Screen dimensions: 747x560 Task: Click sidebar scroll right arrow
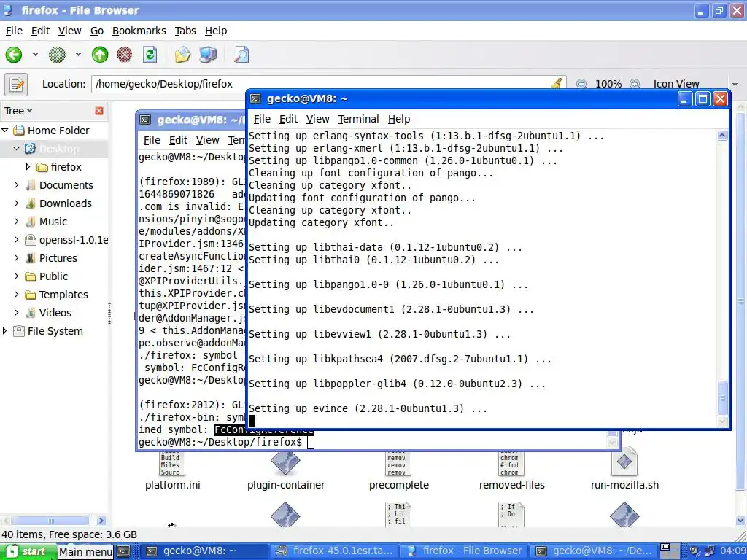(101, 521)
